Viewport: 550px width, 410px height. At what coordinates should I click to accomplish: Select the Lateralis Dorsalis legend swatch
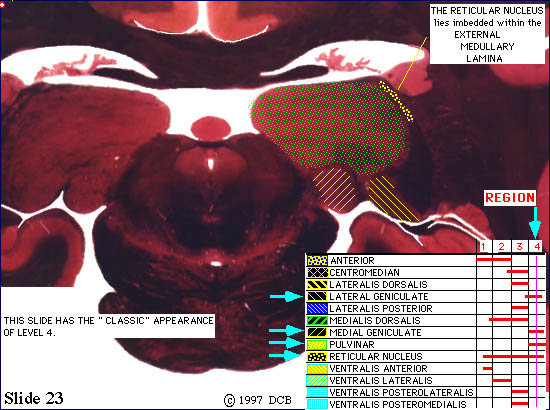pos(317,284)
